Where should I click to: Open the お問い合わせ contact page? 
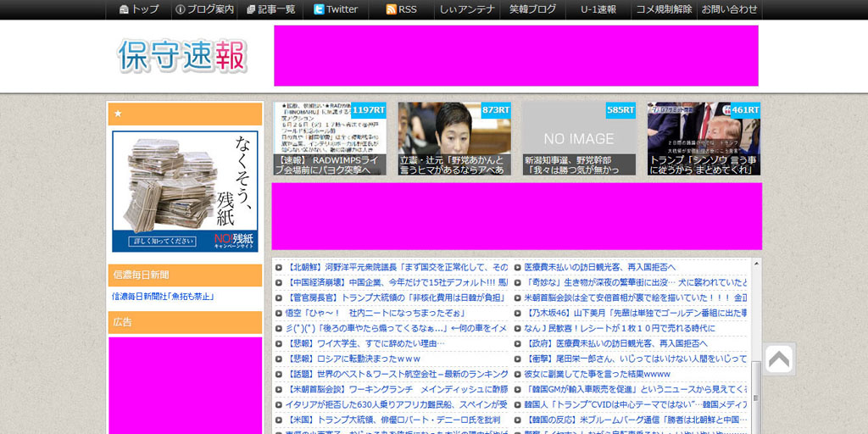tap(729, 9)
